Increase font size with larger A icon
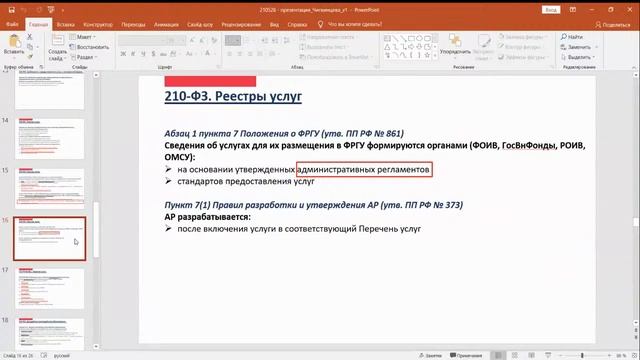 tap(192, 40)
